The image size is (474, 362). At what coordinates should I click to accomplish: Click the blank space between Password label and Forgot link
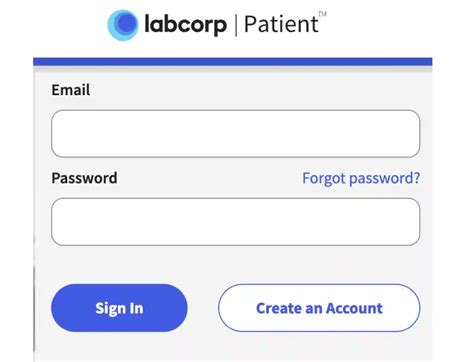coord(210,178)
